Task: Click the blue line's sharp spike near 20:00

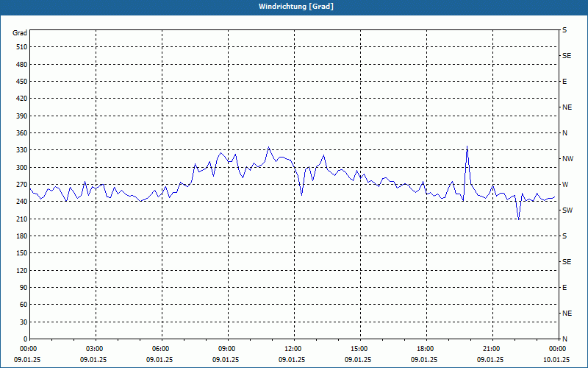Action: pos(467,146)
